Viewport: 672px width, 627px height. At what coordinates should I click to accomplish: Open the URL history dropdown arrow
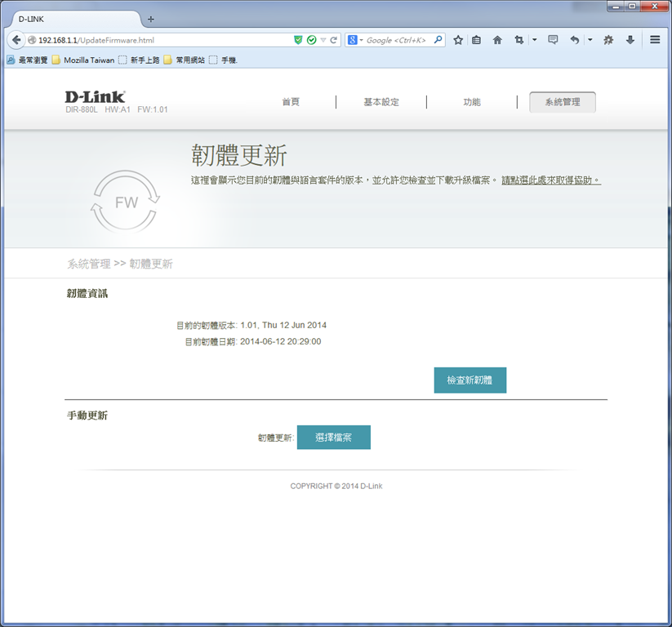[323, 40]
